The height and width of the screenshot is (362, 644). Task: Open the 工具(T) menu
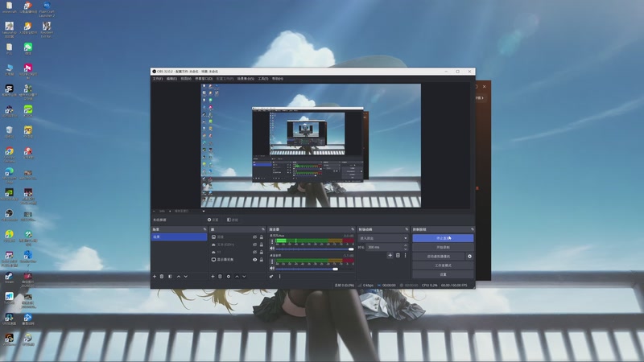pos(263,78)
